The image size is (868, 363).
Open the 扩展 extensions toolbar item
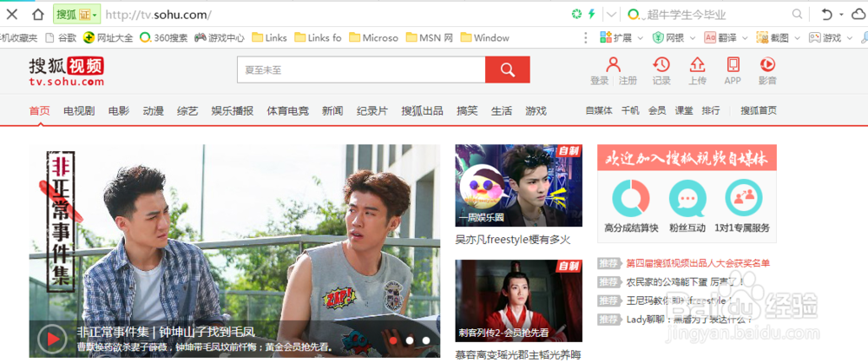615,37
